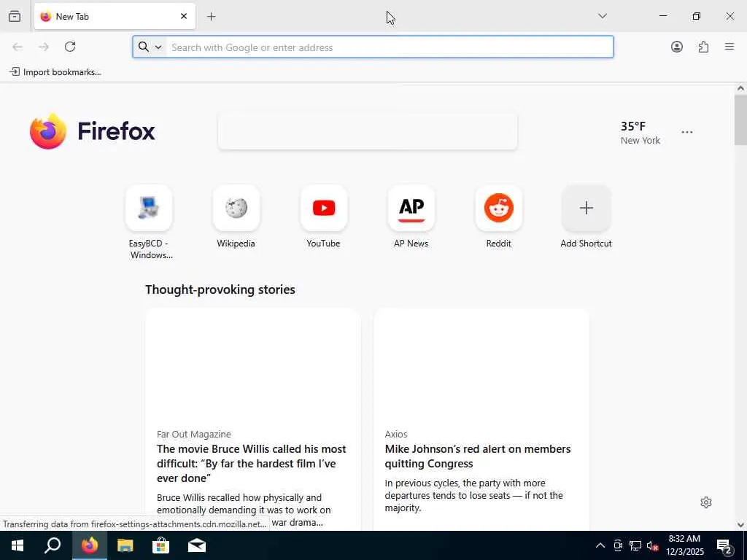
Task: Focus the new tab page search box
Action: point(368,131)
